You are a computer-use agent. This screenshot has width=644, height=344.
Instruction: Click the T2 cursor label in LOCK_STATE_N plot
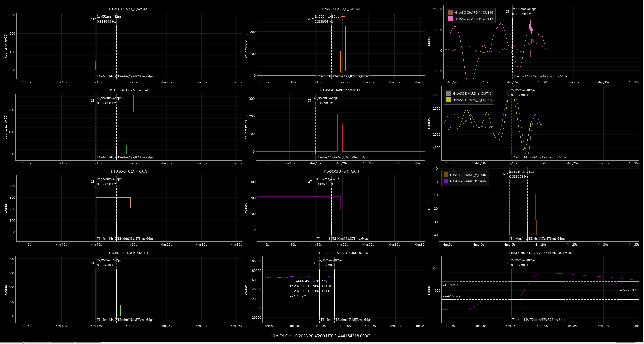click(136, 320)
